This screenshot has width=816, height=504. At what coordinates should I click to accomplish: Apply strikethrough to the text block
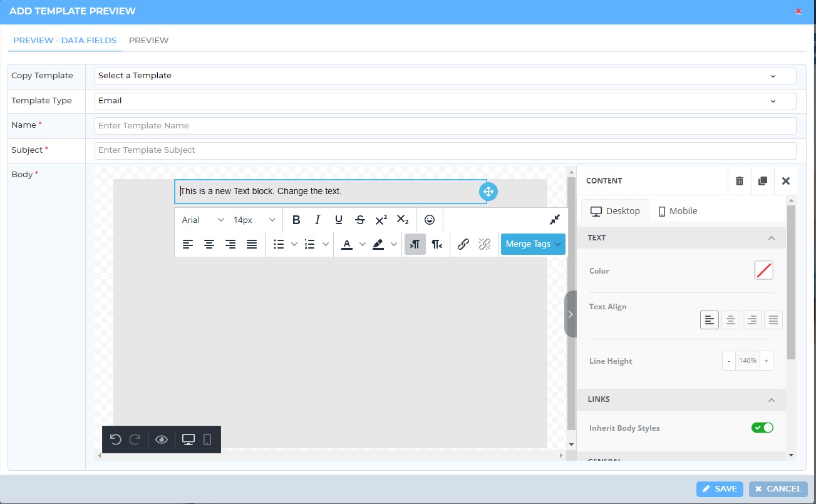pyautogui.click(x=360, y=220)
